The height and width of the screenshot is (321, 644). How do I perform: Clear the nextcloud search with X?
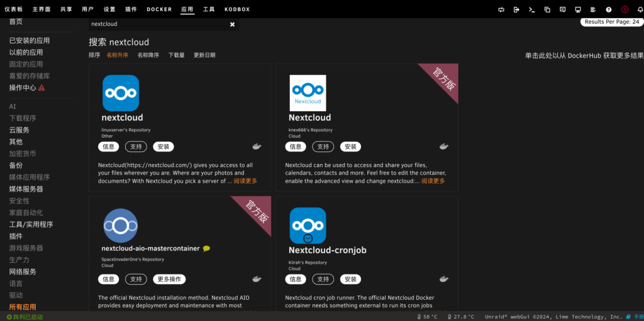(232, 24)
